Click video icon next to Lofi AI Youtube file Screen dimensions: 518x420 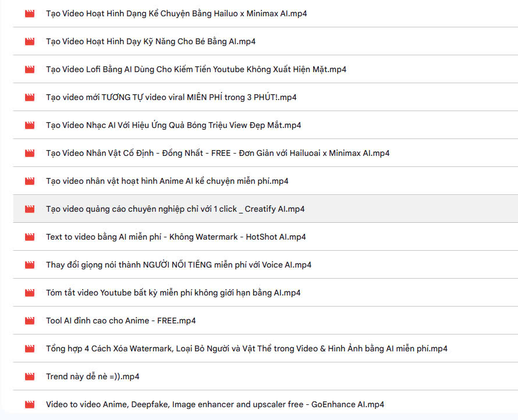tap(30, 69)
